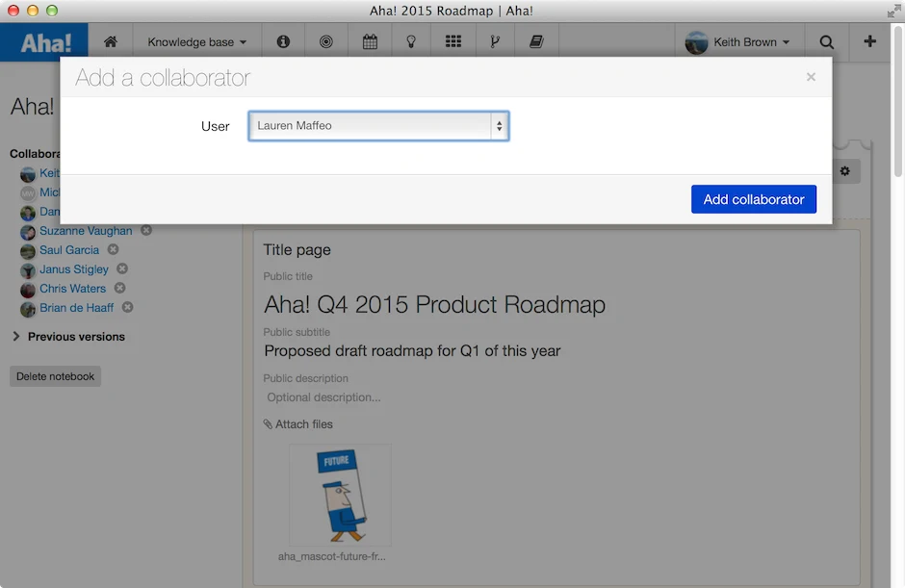The width and height of the screenshot is (905, 588).
Task: Remove Janus Stigley from collaborators
Action: (122, 268)
